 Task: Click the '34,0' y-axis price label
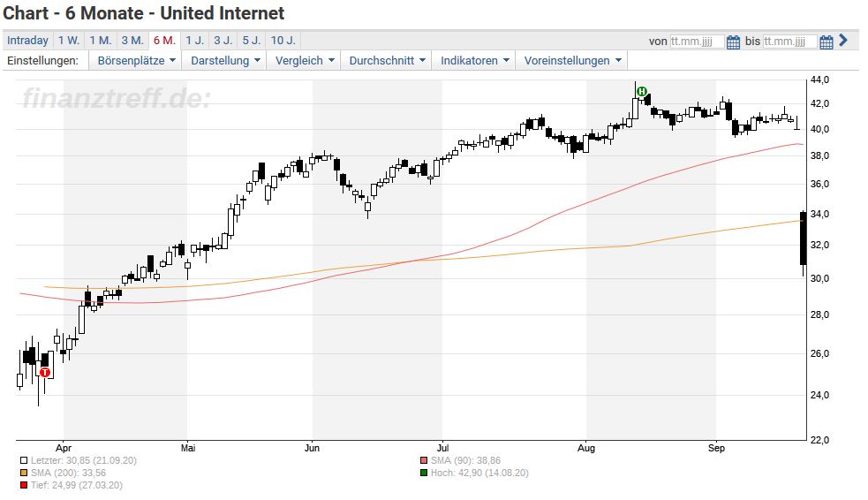(819, 215)
